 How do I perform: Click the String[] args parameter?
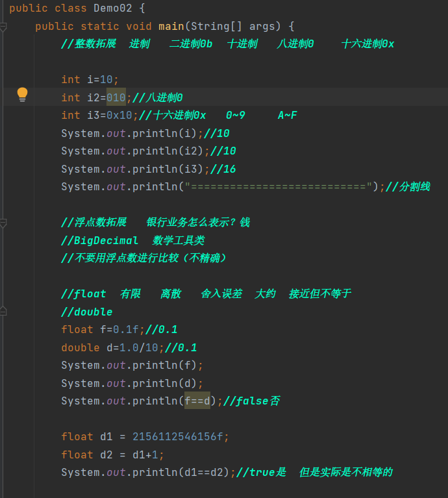[x=236, y=26]
